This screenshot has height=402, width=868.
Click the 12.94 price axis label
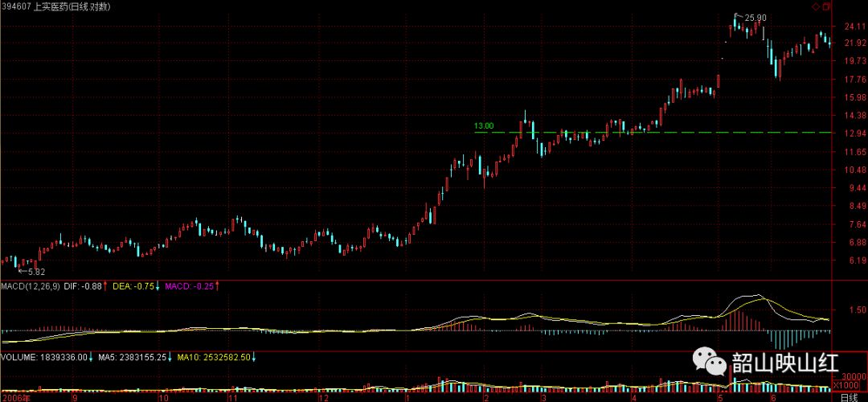[854, 133]
